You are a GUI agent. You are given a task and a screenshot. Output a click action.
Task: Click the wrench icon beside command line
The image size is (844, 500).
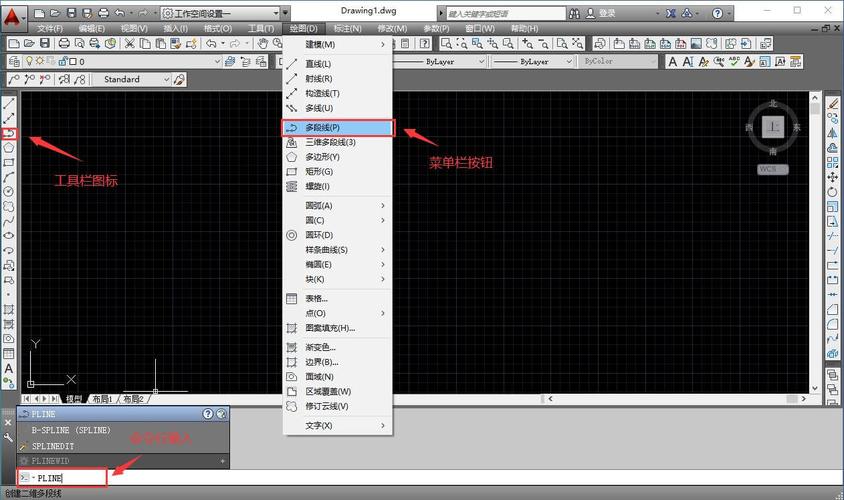8,438
